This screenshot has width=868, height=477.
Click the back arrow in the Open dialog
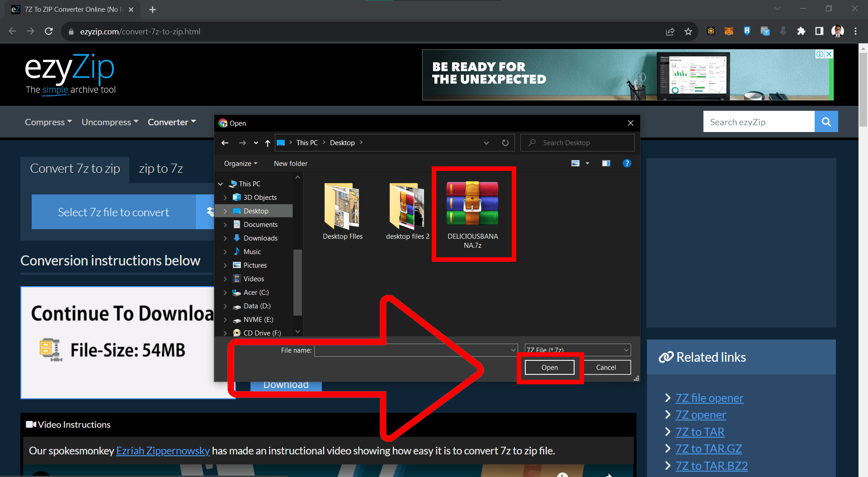[x=225, y=142]
